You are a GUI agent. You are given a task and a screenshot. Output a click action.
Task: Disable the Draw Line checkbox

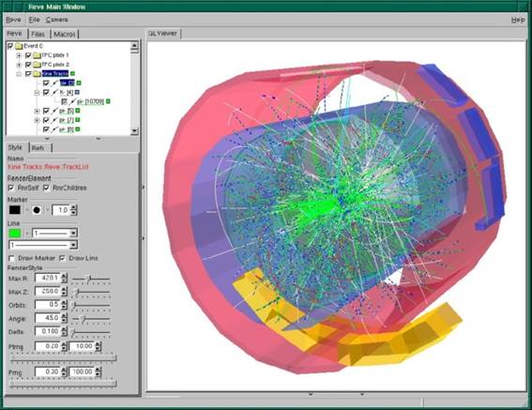click(x=63, y=258)
